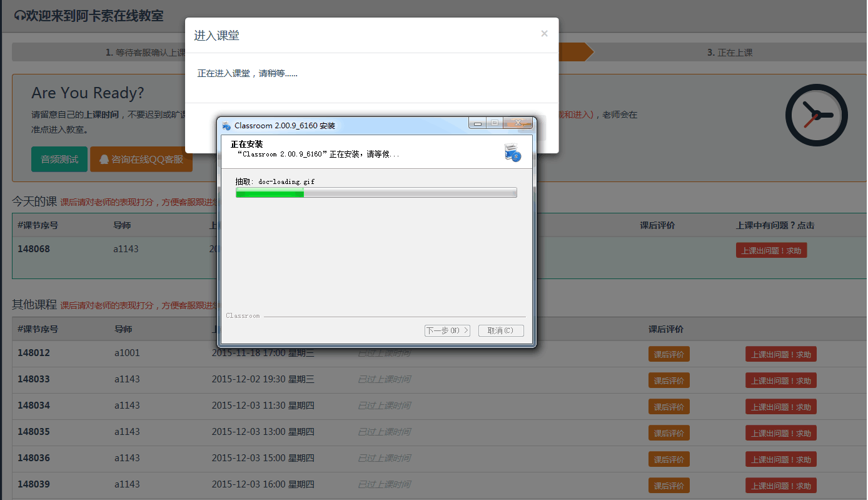Click 课后评价 in the 148039 row
Image resolution: width=868 pixels, height=500 pixels.
pyautogui.click(x=669, y=486)
